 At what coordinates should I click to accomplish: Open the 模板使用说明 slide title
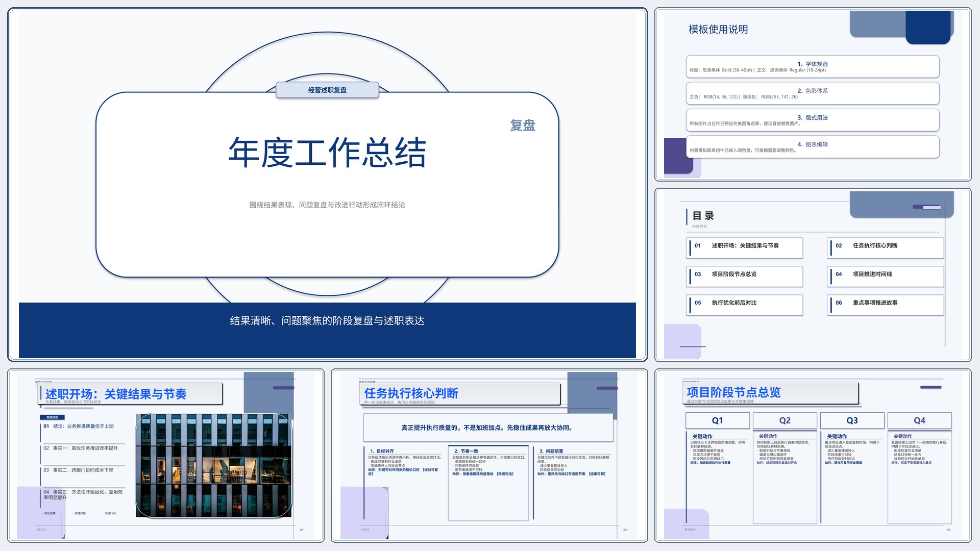pos(718,30)
